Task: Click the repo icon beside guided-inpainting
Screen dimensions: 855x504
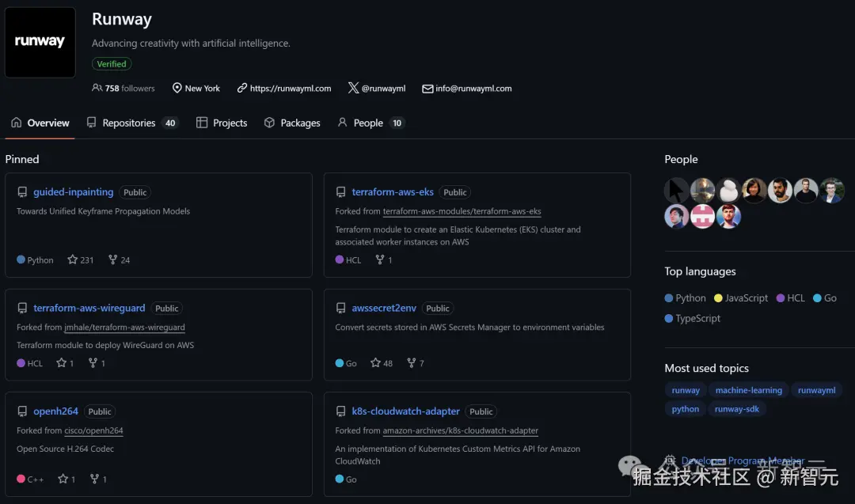Action: pos(22,192)
